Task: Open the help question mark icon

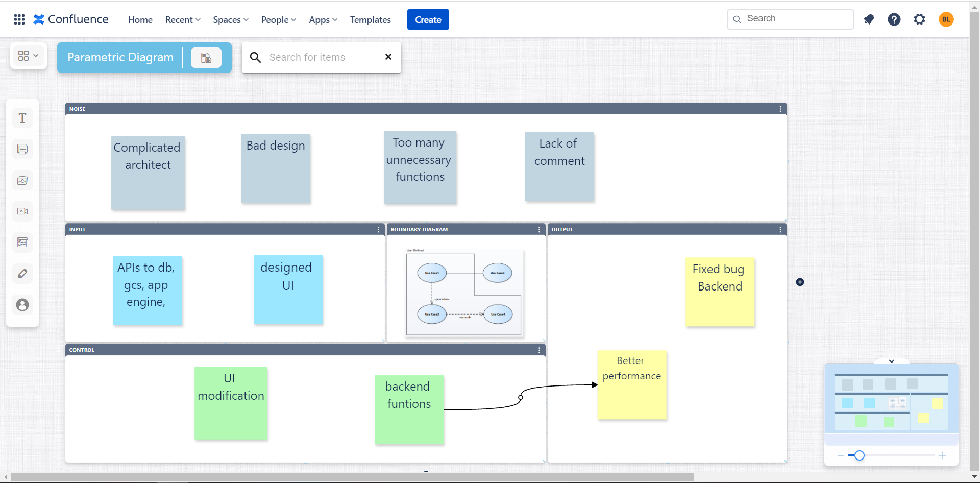Action: pyautogui.click(x=894, y=19)
